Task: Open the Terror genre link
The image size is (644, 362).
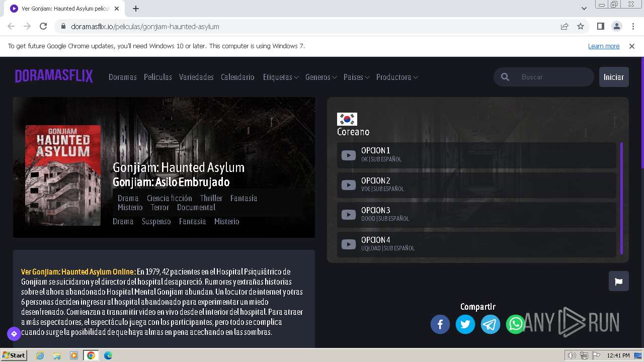Action: click(160, 207)
